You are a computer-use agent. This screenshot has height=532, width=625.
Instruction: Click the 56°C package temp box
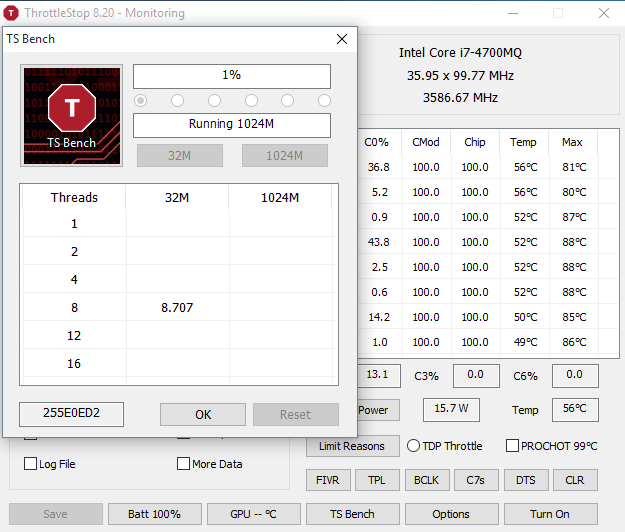pyautogui.click(x=575, y=409)
